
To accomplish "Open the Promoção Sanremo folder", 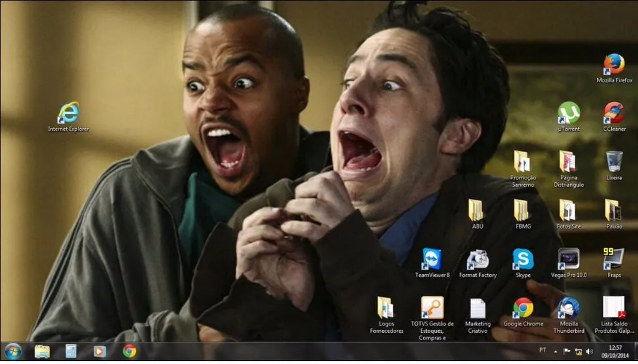I will point(523,166).
